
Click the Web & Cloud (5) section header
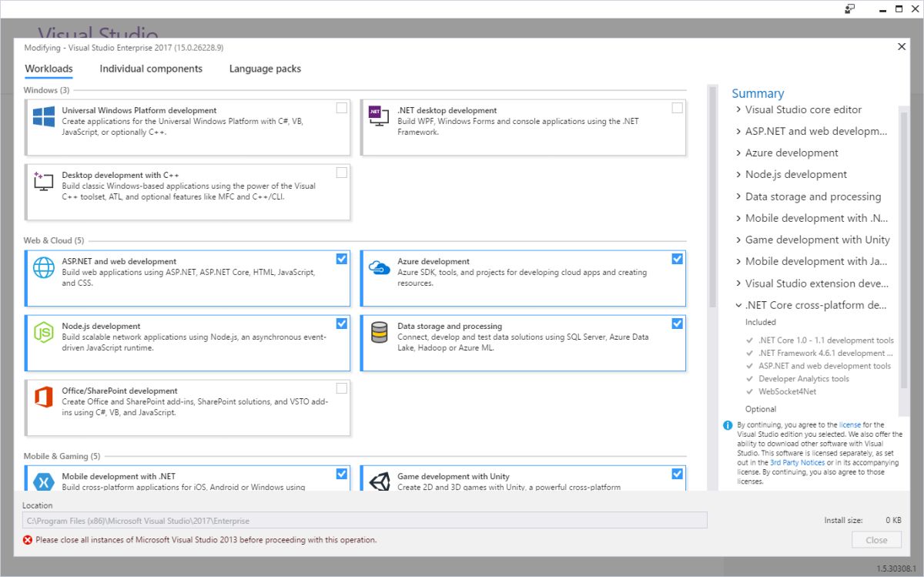pyautogui.click(x=54, y=240)
